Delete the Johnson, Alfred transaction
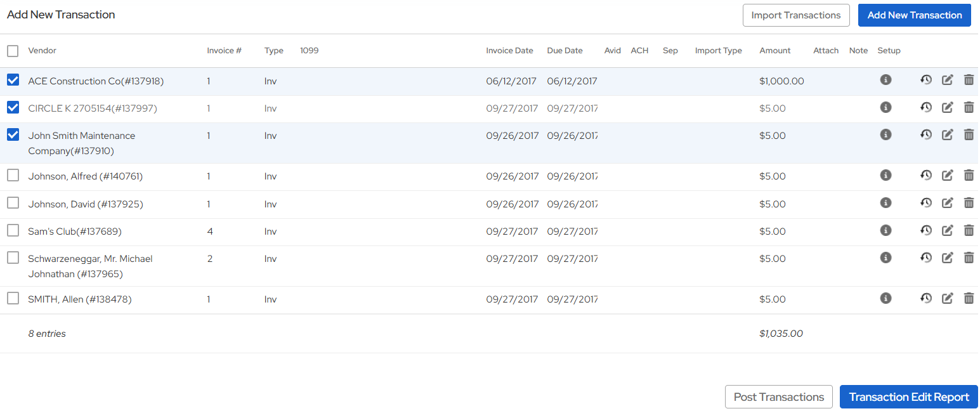 (969, 176)
